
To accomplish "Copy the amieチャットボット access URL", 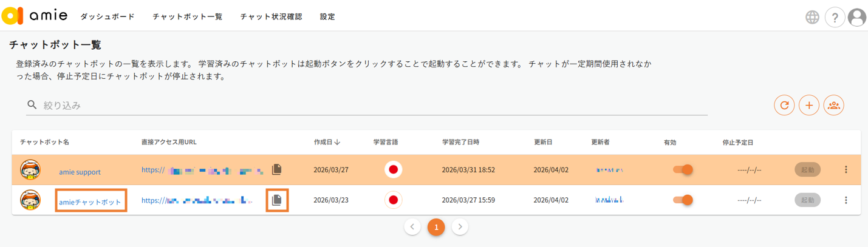I will (x=277, y=200).
